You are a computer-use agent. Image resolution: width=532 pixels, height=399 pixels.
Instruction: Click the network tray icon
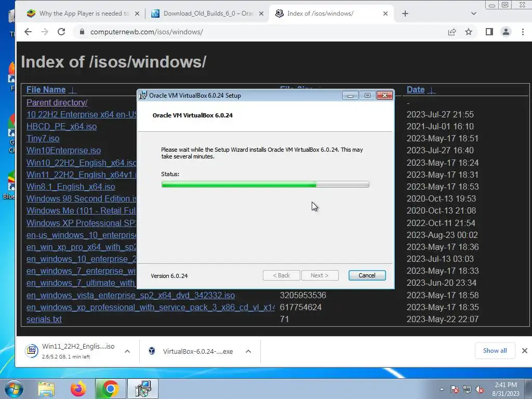(467, 389)
